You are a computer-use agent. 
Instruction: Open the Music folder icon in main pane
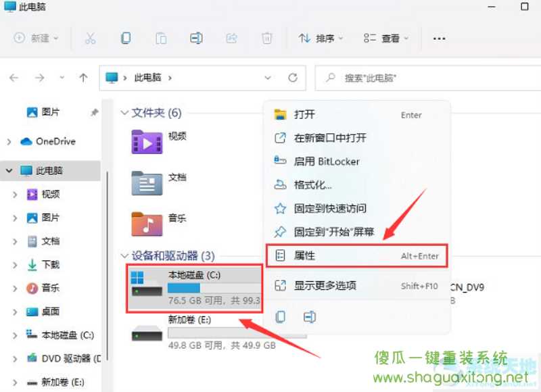tap(147, 224)
